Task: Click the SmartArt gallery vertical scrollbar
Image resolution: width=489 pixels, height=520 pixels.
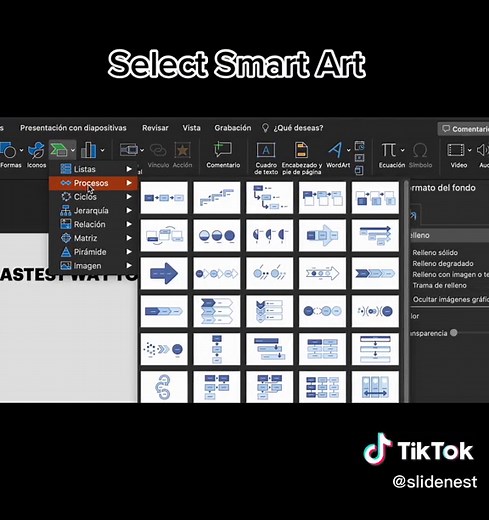Action: [406, 292]
